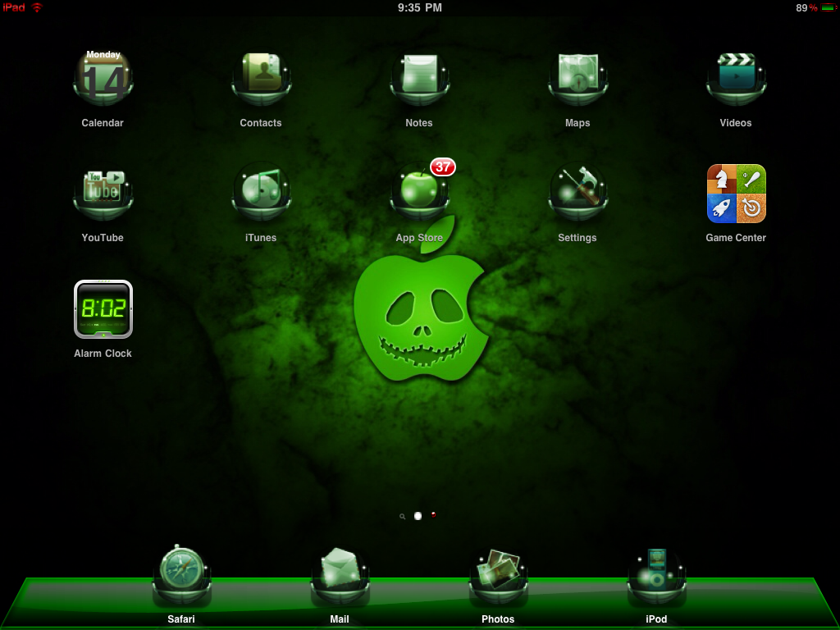Click the Notes label text
840x630 pixels.
(419, 123)
